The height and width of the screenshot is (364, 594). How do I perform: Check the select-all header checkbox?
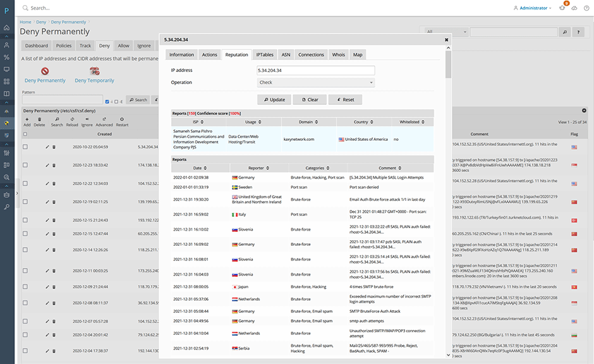click(25, 134)
